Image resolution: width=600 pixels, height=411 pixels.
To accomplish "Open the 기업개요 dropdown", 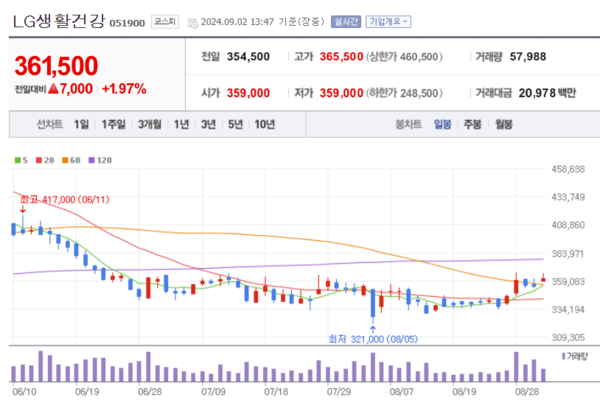I will pyautogui.click(x=388, y=22).
